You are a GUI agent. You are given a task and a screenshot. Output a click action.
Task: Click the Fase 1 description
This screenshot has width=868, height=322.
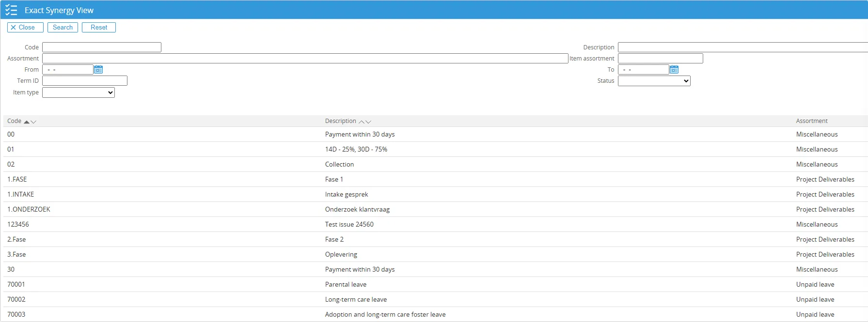(x=334, y=180)
